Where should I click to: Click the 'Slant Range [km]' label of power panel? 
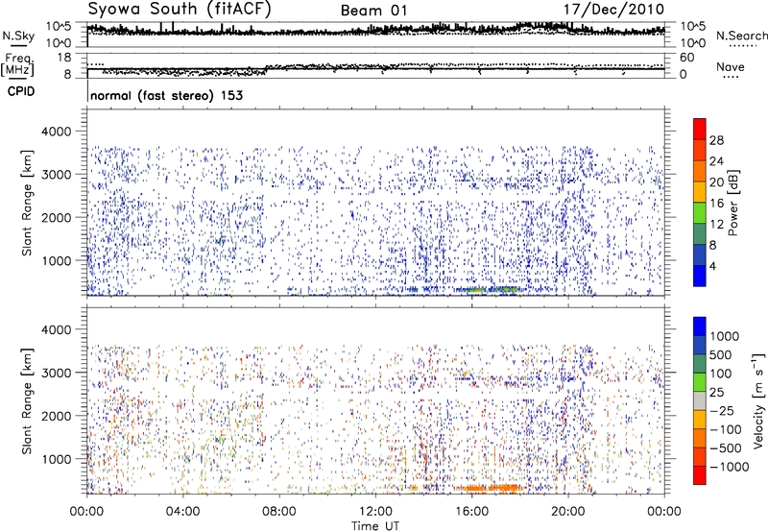[x=27, y=203]
